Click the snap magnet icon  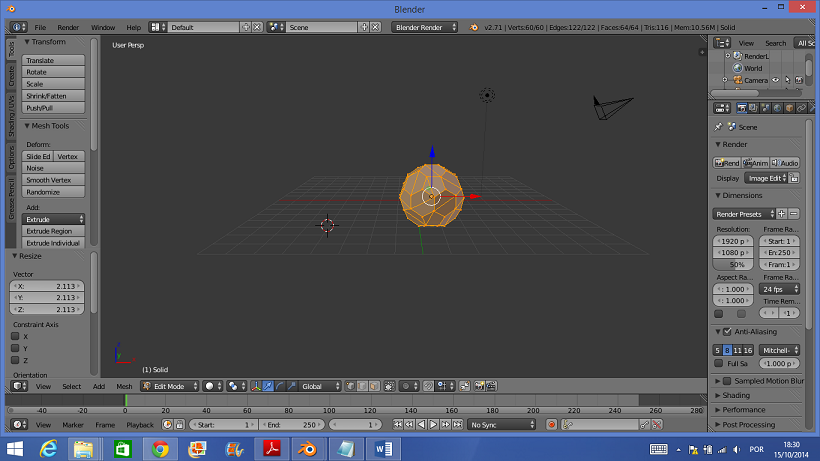coord(428,386)
